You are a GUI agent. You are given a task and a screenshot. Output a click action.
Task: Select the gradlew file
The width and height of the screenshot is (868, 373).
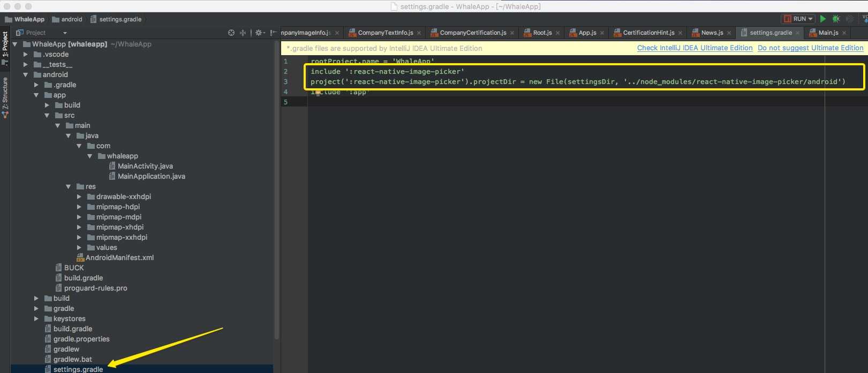pyautogui.click(x=62, y=349)
